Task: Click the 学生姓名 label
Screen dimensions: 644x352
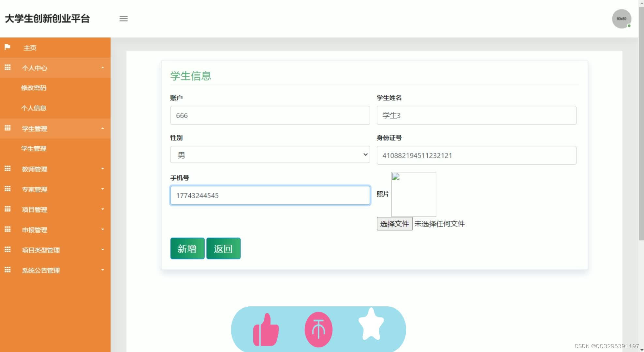Action: pyautogui.click(x=389, y=98)
